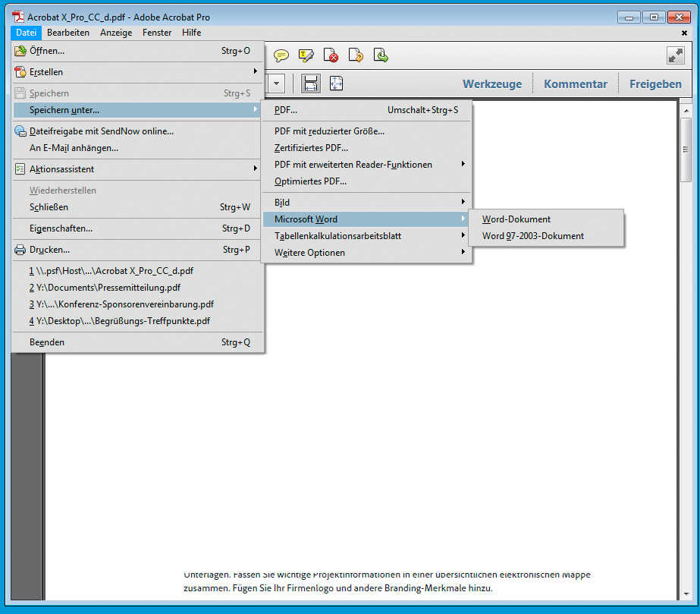Click the fit width scrolling icon

pyautogui.click(x=311, y=83)
